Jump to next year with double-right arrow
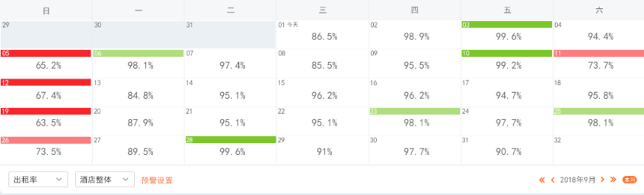The height and width of the screenshot is (195, 644). click(613, 180)
